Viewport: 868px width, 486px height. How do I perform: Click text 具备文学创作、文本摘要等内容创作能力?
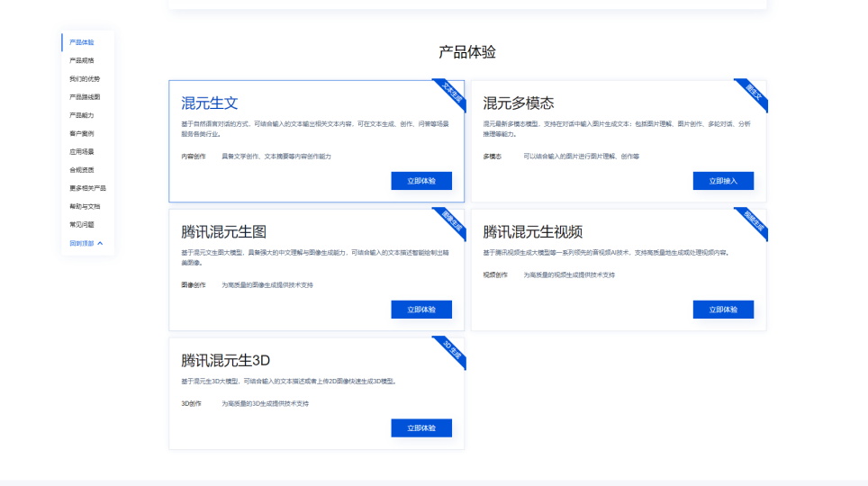(x=276, y=157)
